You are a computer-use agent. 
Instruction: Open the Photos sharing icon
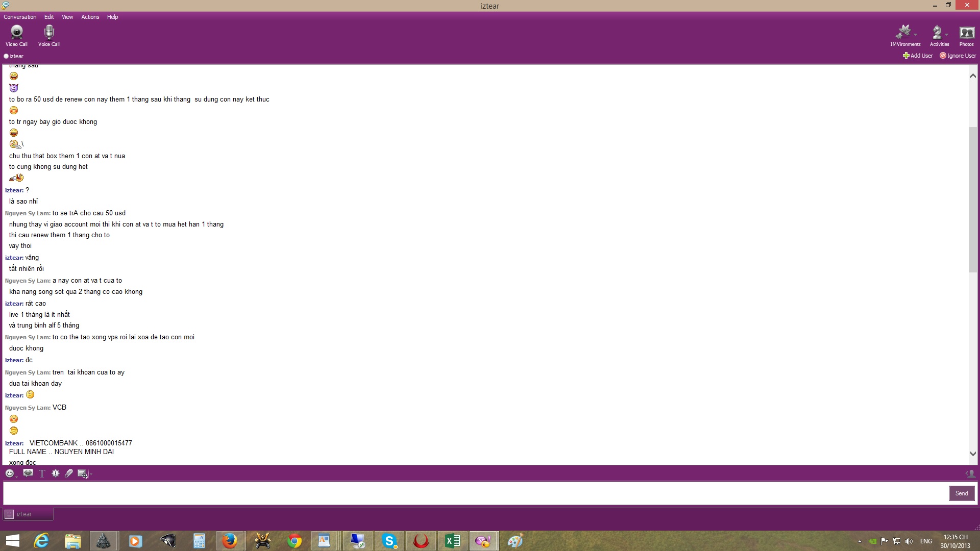click(x=967, y=36)
